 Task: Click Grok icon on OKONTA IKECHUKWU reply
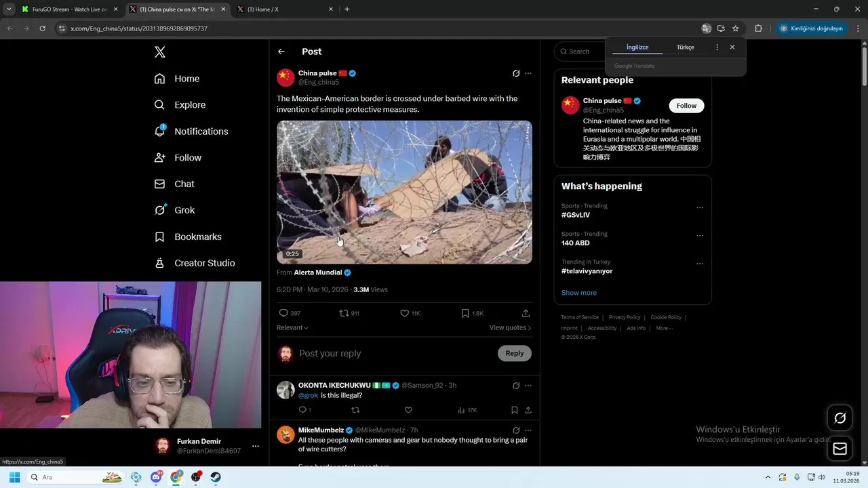click(x=516, y=386)
